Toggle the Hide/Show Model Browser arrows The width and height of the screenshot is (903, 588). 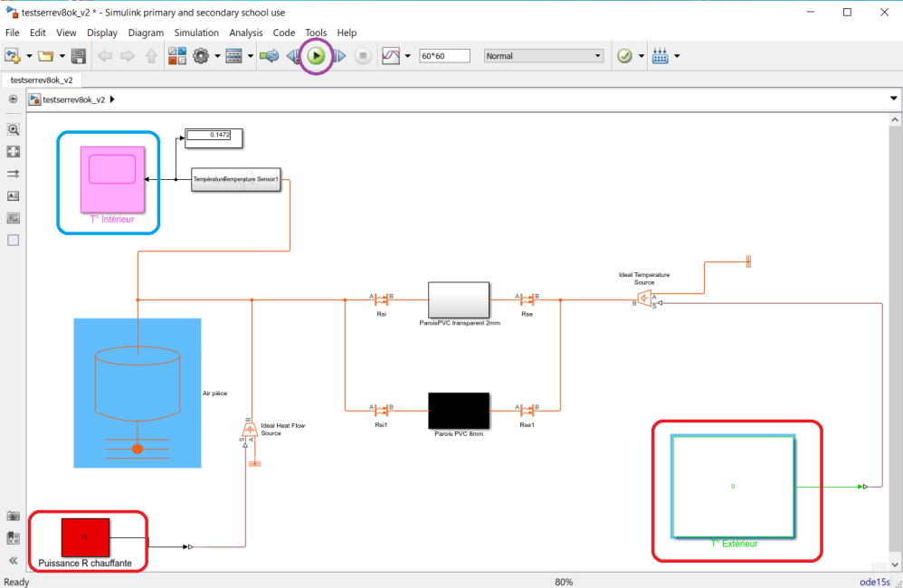pyautogui.click(x=13, y=561)
